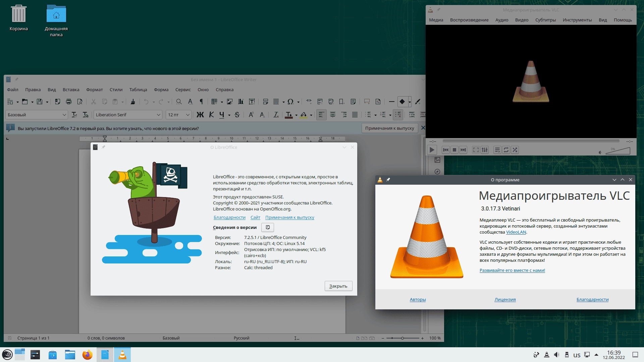Apply subscript in Writer formatting bar
The width and height of the screenshot is (644, 362).
point(262,115)
